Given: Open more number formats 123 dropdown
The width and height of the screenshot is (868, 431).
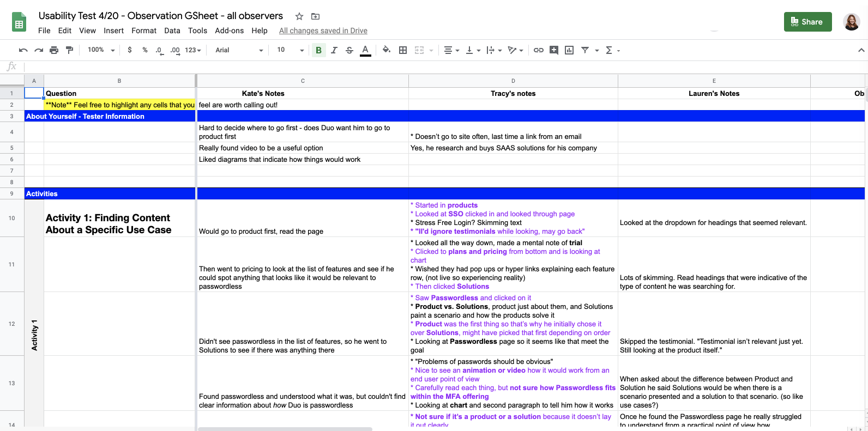Looking at the screenshot, I should click(193, 50).
